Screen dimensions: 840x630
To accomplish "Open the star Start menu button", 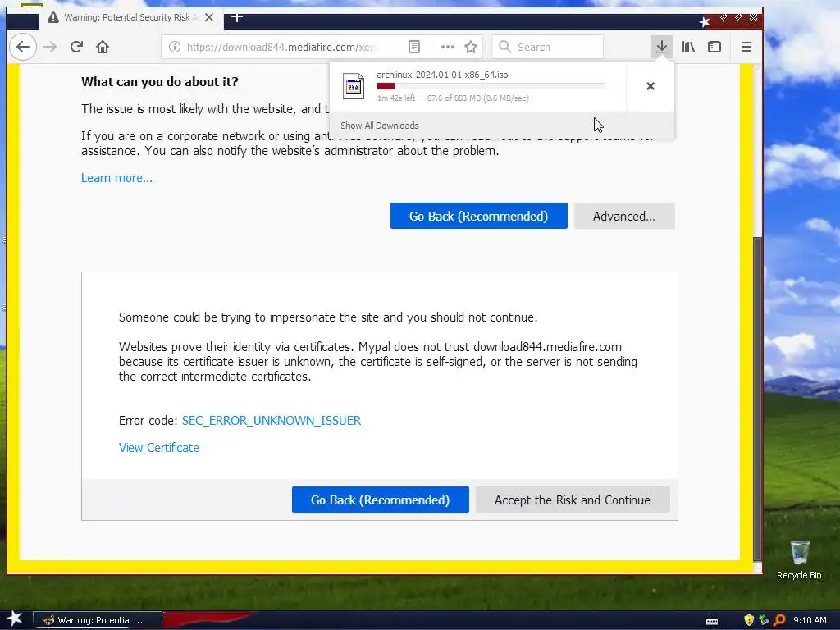I will coord(15,619).
